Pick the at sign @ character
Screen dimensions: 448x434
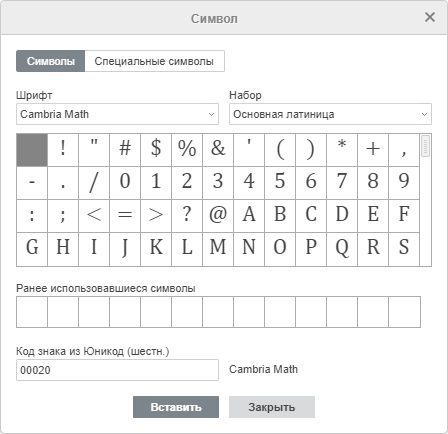(x=218, y=216)
